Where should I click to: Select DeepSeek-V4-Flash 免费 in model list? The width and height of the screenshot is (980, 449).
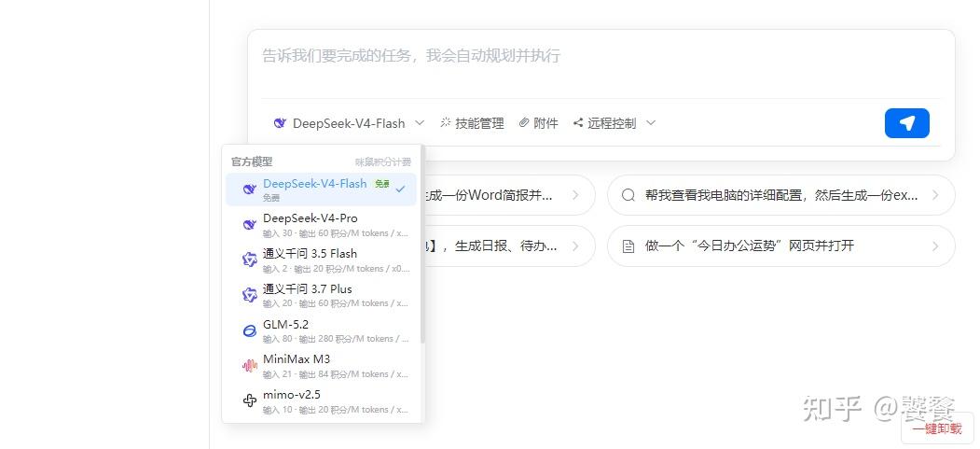(x=321, y=189)
